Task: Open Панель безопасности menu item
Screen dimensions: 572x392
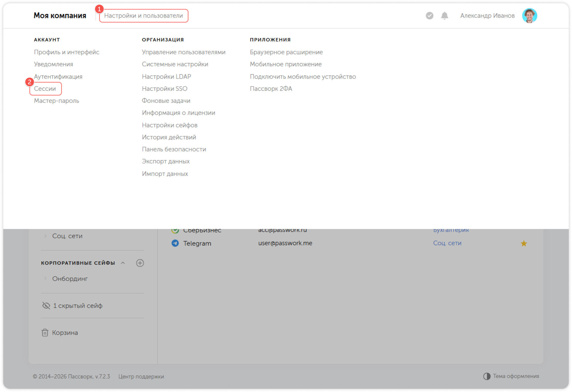Action: (x=174, y=149)
